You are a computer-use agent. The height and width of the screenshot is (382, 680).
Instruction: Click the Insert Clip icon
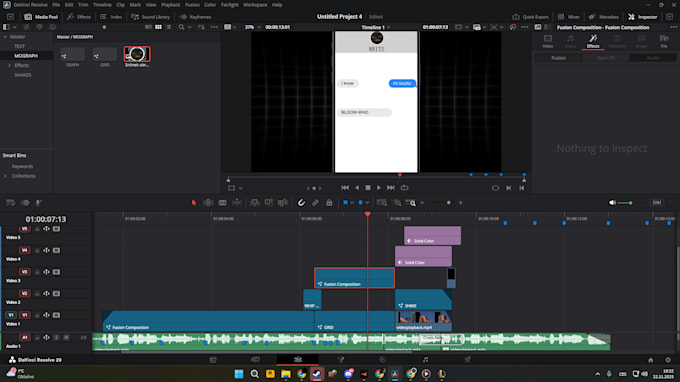pos(255,202)
